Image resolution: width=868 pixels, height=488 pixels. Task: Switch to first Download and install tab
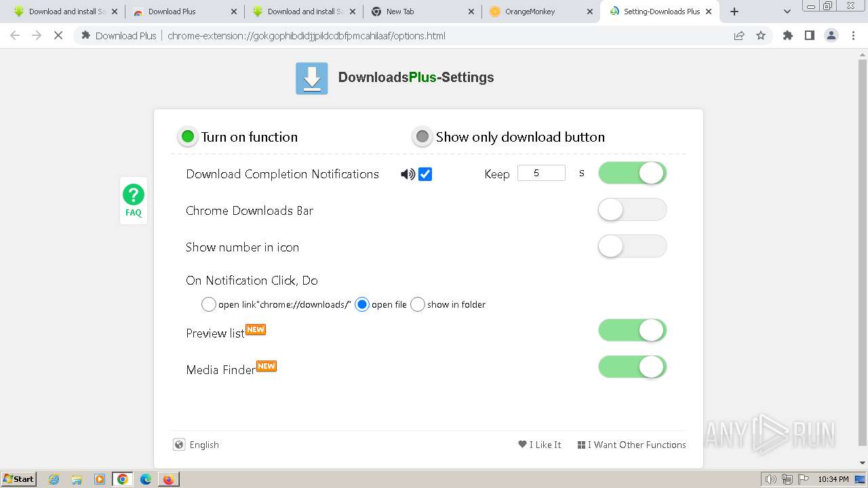click(x=66, y=12)
